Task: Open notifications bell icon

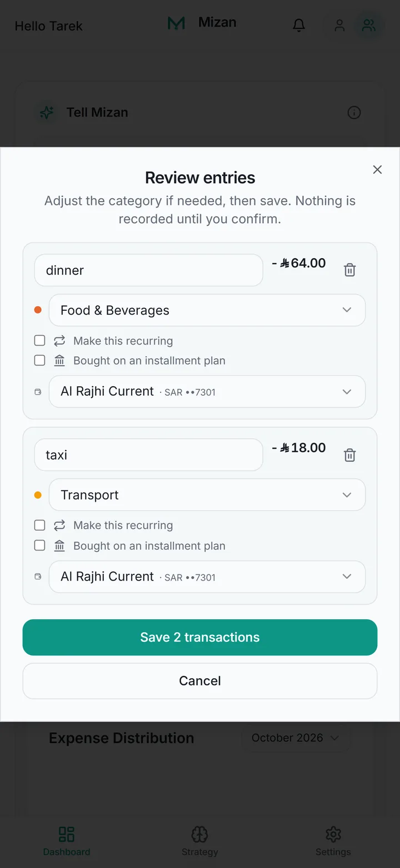Action: (x=299, y=25)
